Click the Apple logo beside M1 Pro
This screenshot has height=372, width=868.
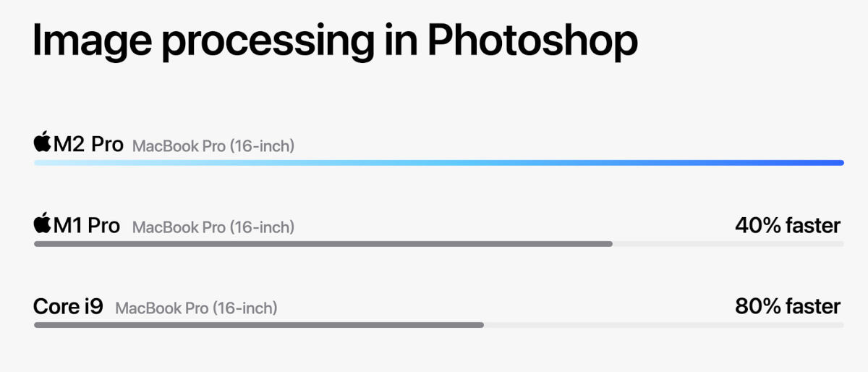pyautogui.click(x=43, y=224)
